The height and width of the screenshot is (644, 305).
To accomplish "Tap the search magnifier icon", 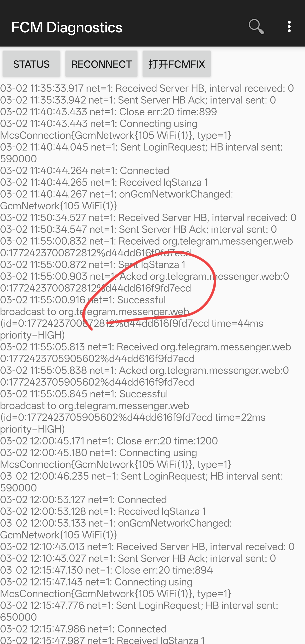I will tap(256, 26).
